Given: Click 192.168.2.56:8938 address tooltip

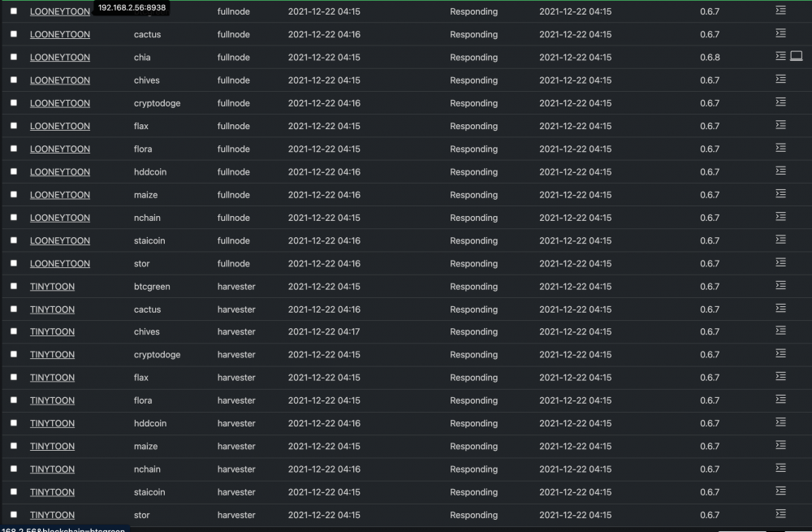Looking at the screenshot, I should (x=132, y=7).
